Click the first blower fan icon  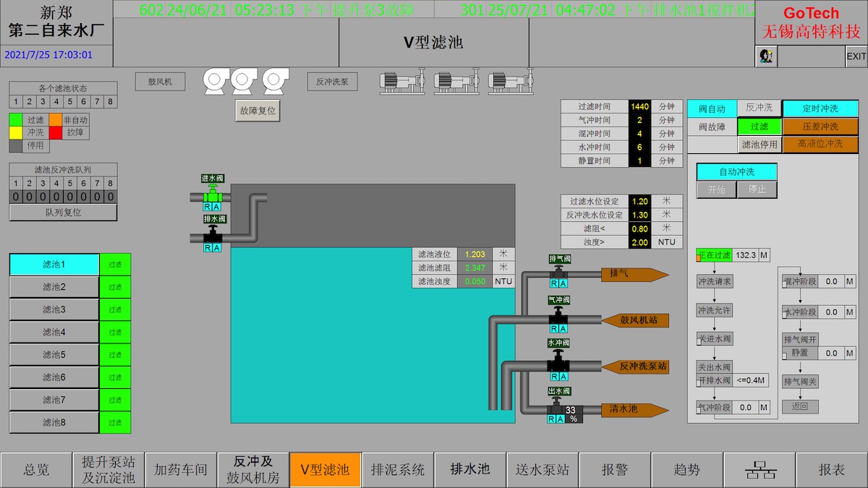(x=216, y=81)
